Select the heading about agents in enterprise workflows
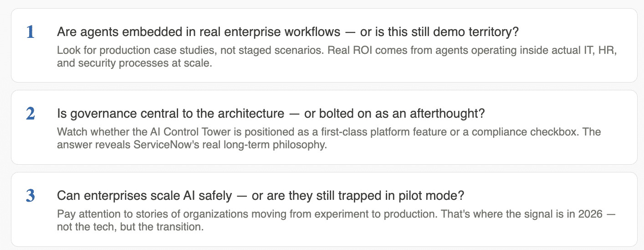The height and width of the screenshot is (250, 644). tap(288, 32)
